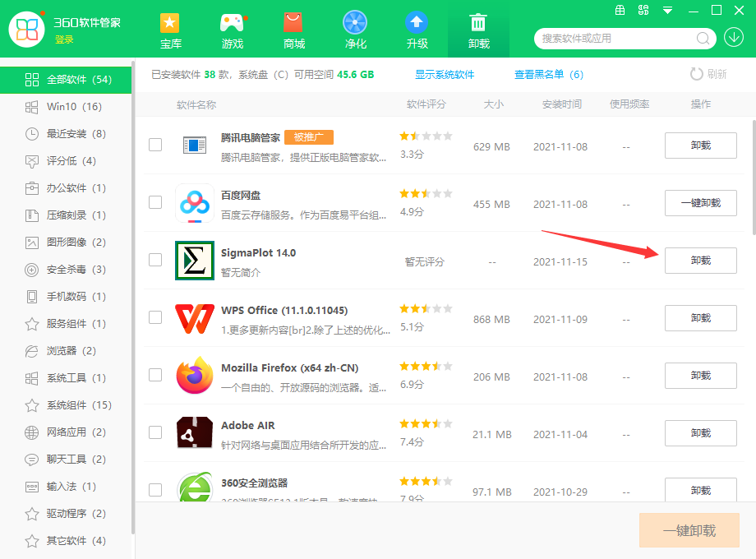This screenshot has width=756, height=559.
Task: Check the box for 360安全浏览器
Action: pos(155,490)
